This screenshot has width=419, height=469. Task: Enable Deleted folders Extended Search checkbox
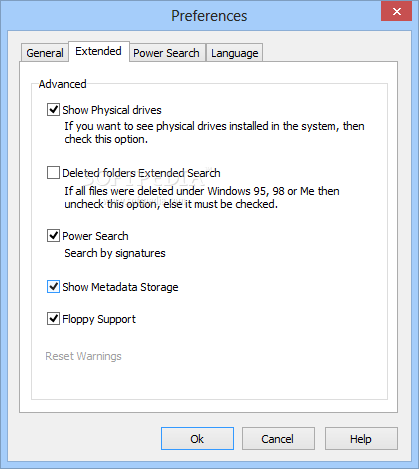(x=53, y=173)
